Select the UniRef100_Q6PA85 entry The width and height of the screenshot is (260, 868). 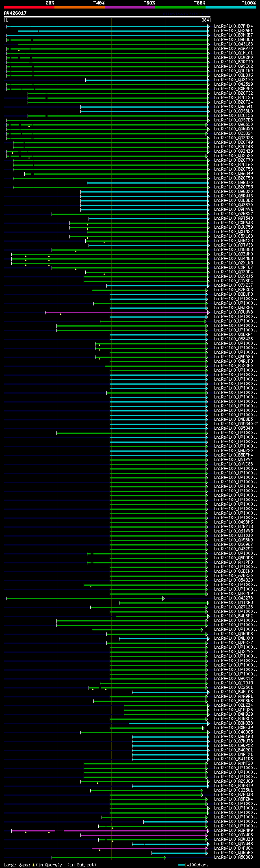[233, 357]
